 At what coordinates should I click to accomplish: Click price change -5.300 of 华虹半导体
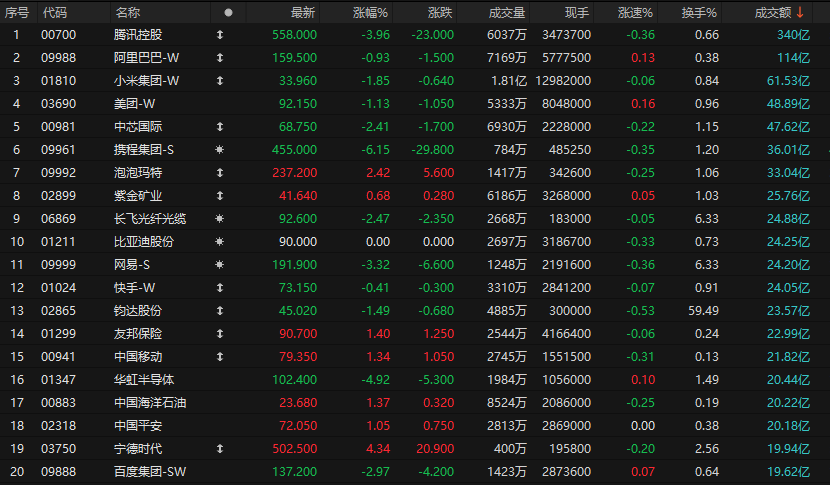(436, 380)
